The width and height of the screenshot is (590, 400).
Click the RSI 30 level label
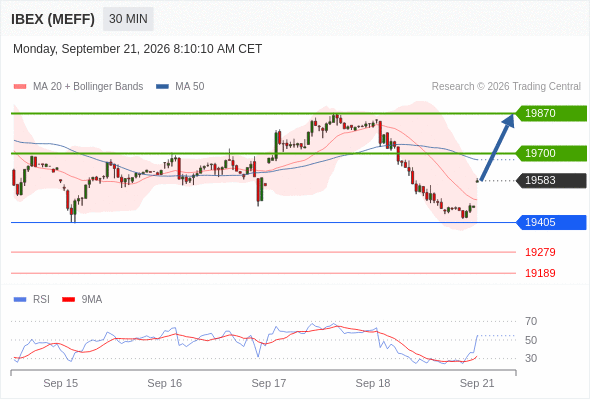(531, 358)
